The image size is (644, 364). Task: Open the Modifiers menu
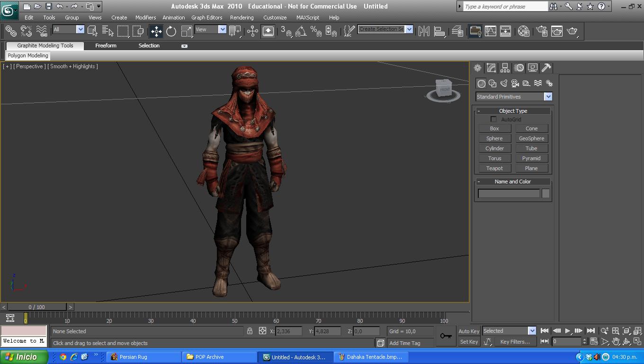pyautogui.click(x=145, y=18)
